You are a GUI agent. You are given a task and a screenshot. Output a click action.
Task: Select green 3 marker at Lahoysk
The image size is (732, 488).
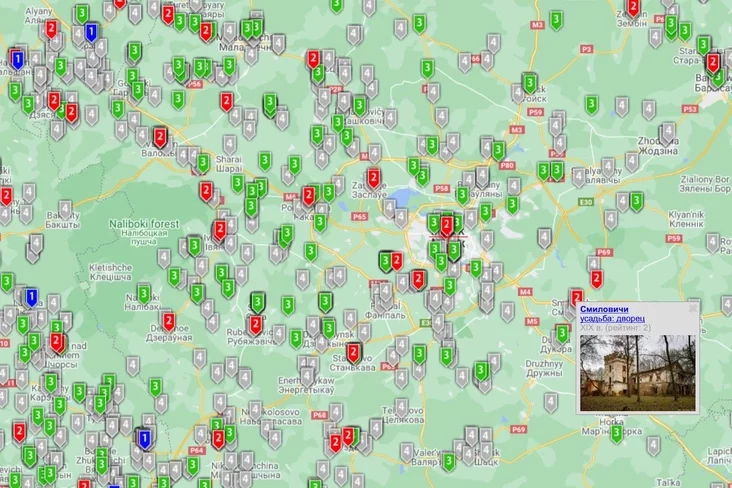(529, 83)
